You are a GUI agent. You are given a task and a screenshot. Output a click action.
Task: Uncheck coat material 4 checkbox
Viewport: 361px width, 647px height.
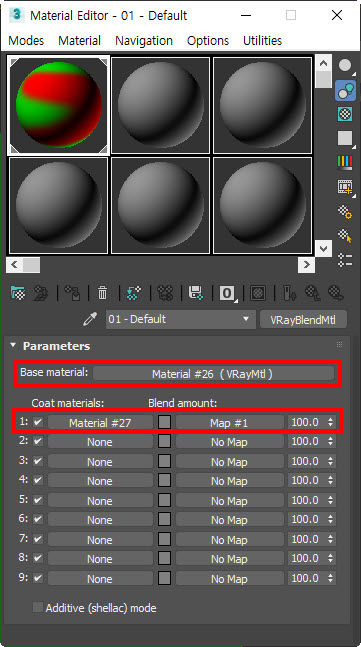[x=38, y=480]
